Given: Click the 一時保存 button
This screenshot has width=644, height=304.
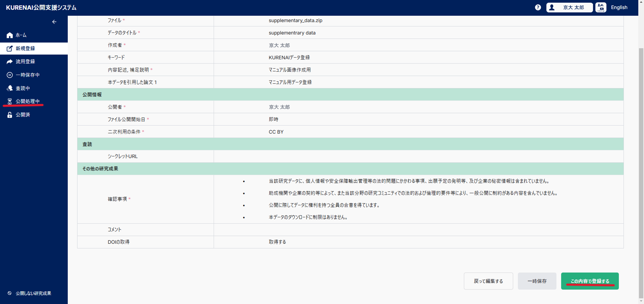Looking at the screenshot, I should [x=537, y=281].
